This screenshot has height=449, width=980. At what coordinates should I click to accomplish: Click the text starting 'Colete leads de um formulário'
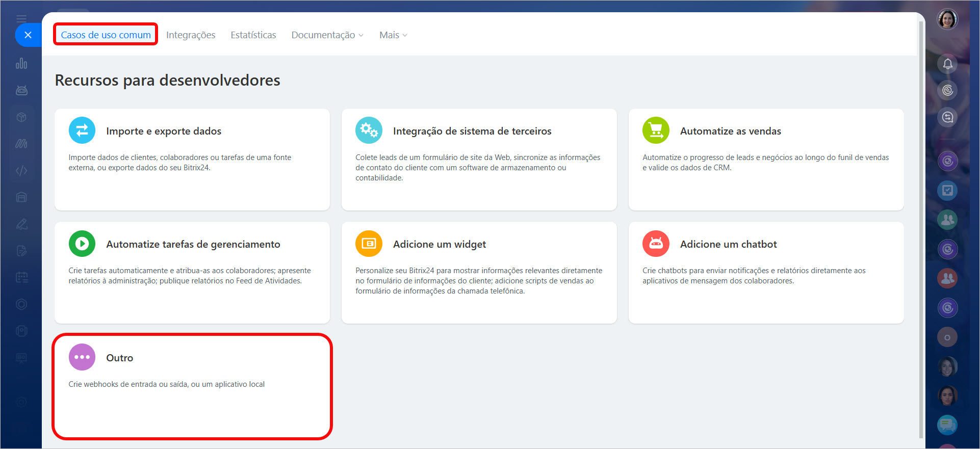click(x=478, y=168)
